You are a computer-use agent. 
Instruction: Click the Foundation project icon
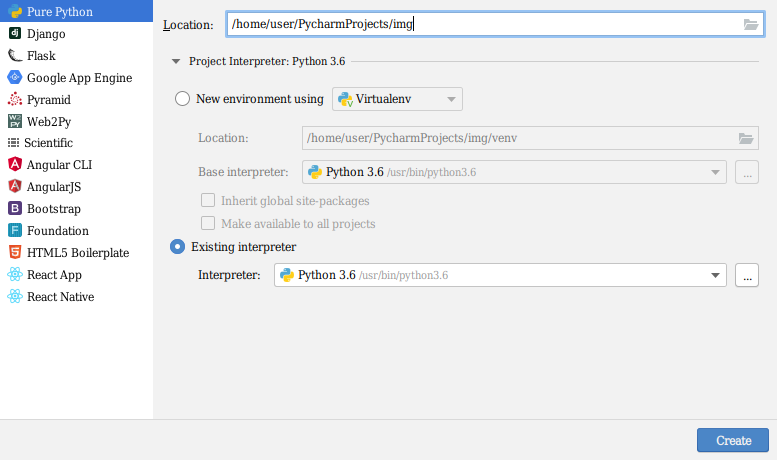(x=15, y=230)
